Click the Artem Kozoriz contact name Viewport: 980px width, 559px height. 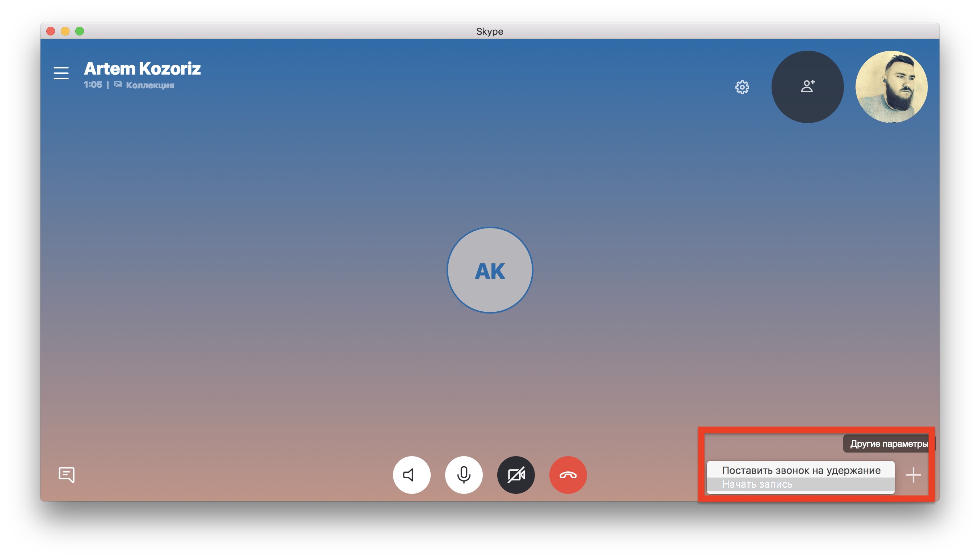pos(142,68)
